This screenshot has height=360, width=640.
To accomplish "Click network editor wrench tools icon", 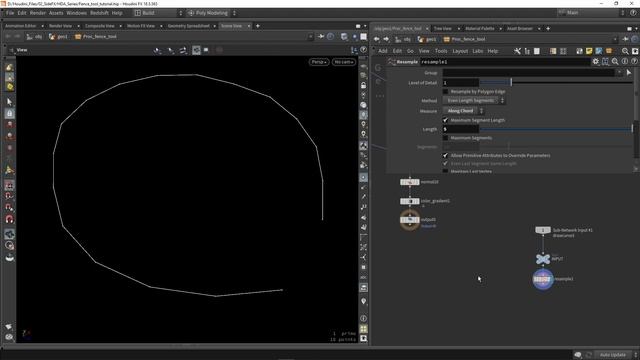I will (x=517, y=51).
